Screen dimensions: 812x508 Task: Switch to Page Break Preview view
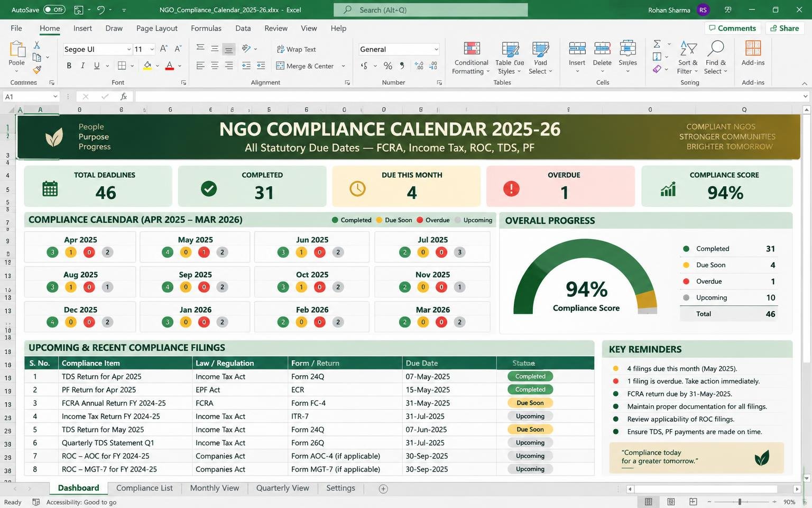pos(693,502)
